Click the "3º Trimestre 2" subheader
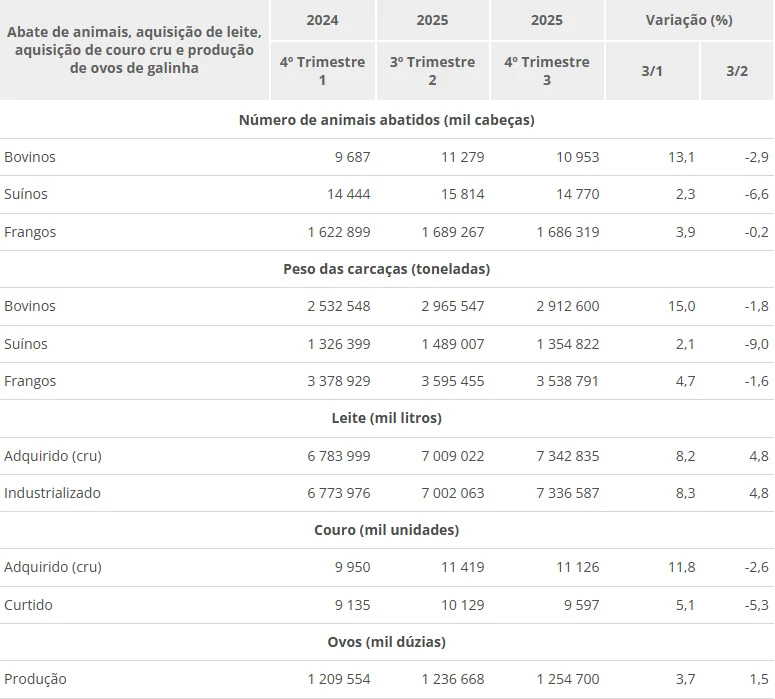The height and width of the screenshot is (699, 775). [432, 71]
